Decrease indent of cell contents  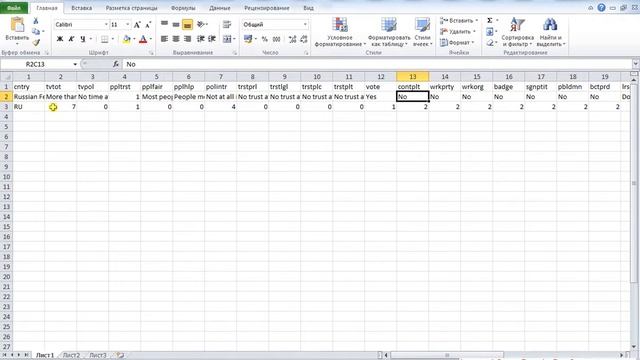[x=200, y=39]
